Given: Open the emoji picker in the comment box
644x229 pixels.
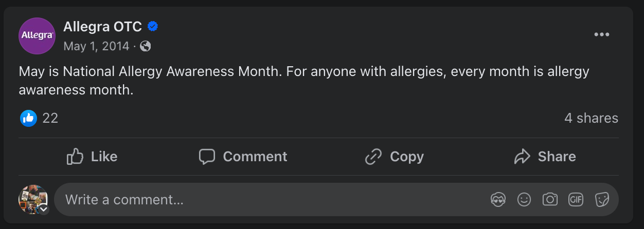Looking at the screenshot, I should 524,199.
